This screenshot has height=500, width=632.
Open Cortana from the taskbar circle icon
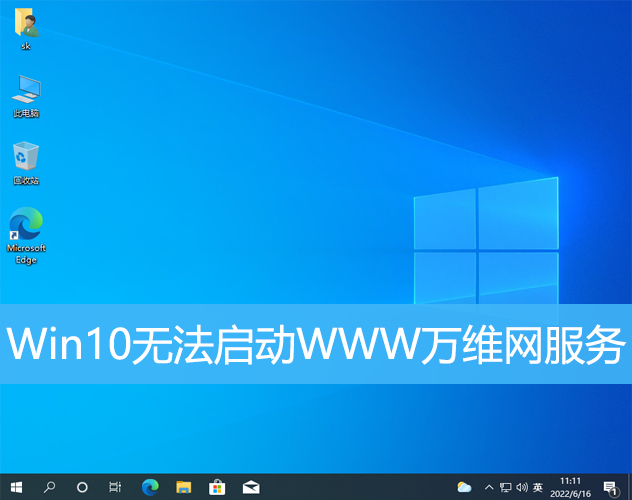pos(82,487)
